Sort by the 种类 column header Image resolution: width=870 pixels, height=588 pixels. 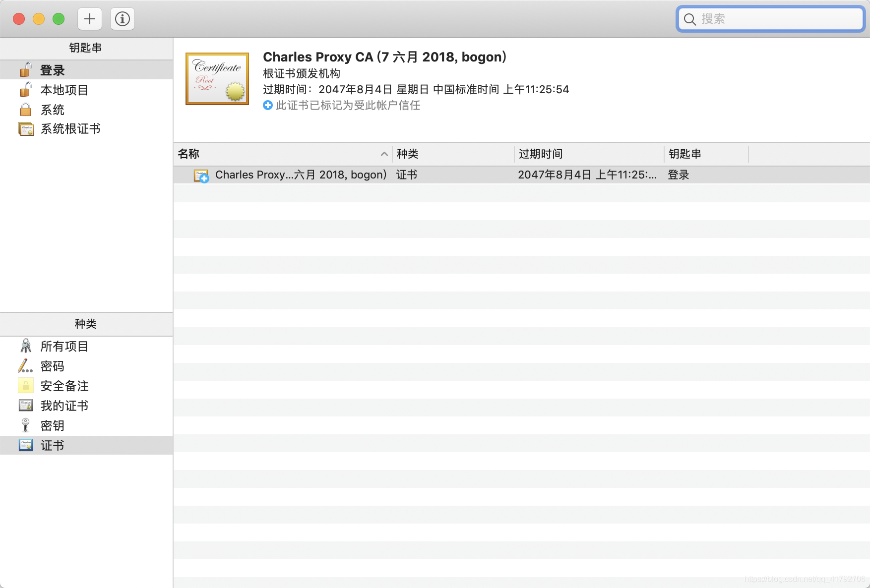pos(454,154)
